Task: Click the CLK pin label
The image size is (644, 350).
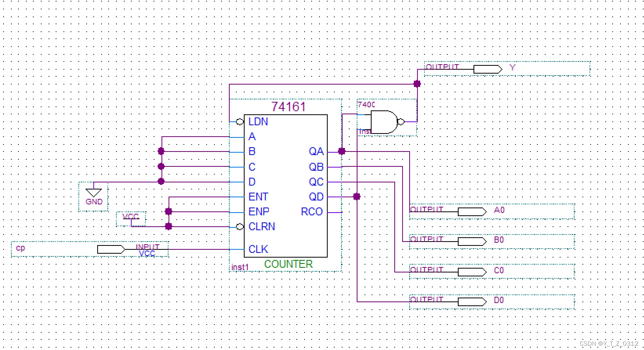Action: pos(258,249)
